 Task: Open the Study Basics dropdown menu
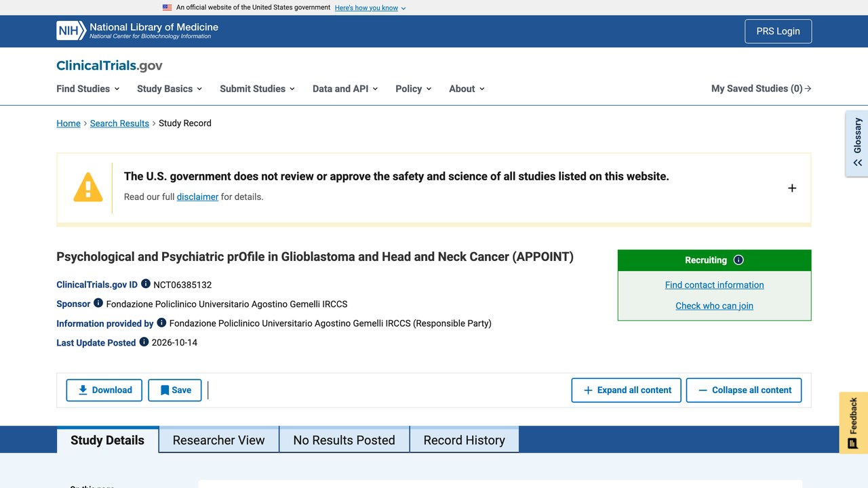pos(170,89)
